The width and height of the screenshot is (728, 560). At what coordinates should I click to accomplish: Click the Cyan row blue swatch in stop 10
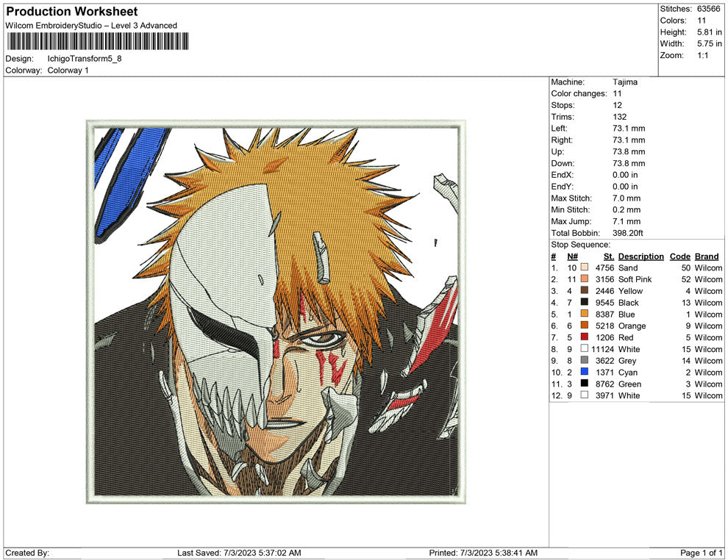point(584,372)
